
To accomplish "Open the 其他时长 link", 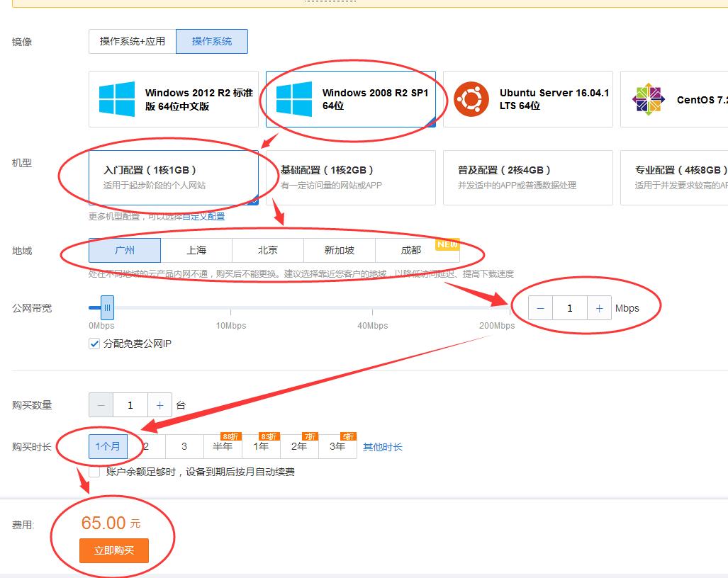I will tap(383, 447).
